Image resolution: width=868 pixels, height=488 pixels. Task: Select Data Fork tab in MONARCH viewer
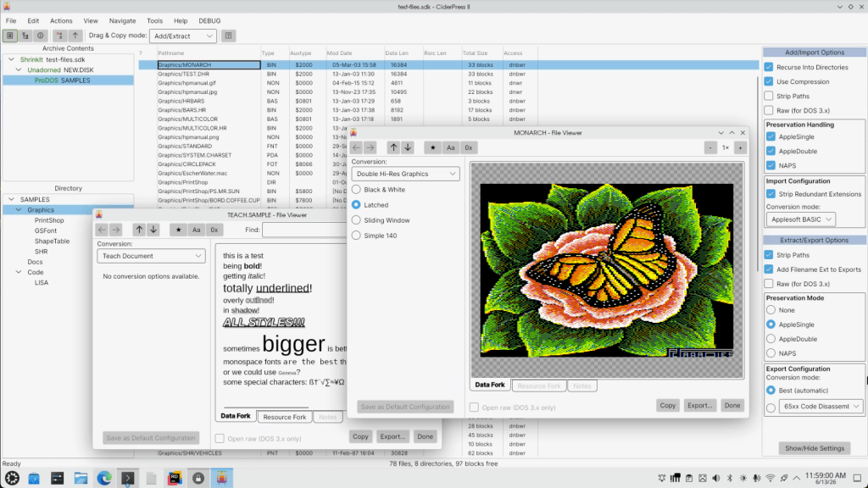(x=490, y=385)
